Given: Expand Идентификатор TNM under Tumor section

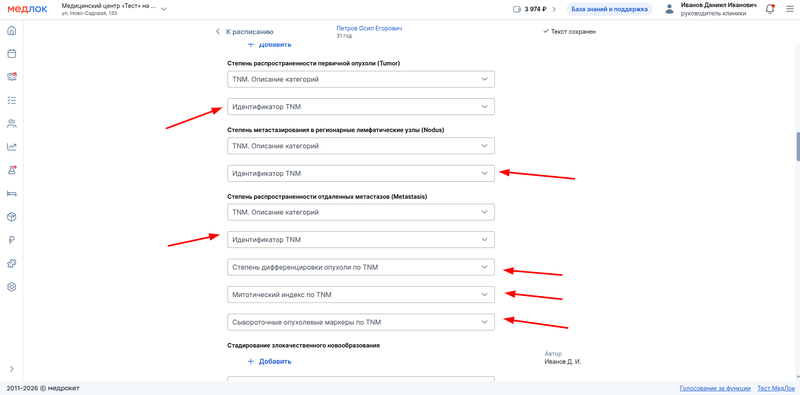Looking at the screenshot, I should pos(361,107).
